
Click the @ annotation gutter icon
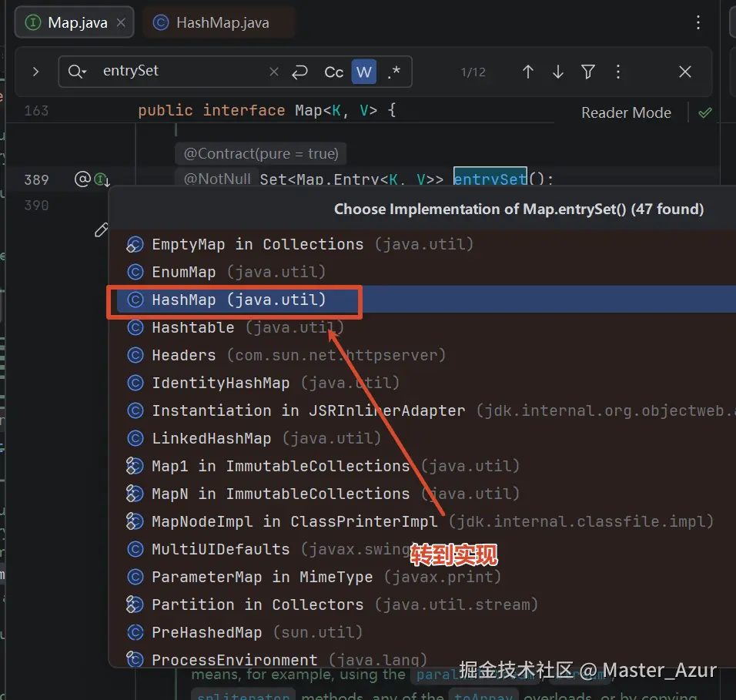click(82, 179)
